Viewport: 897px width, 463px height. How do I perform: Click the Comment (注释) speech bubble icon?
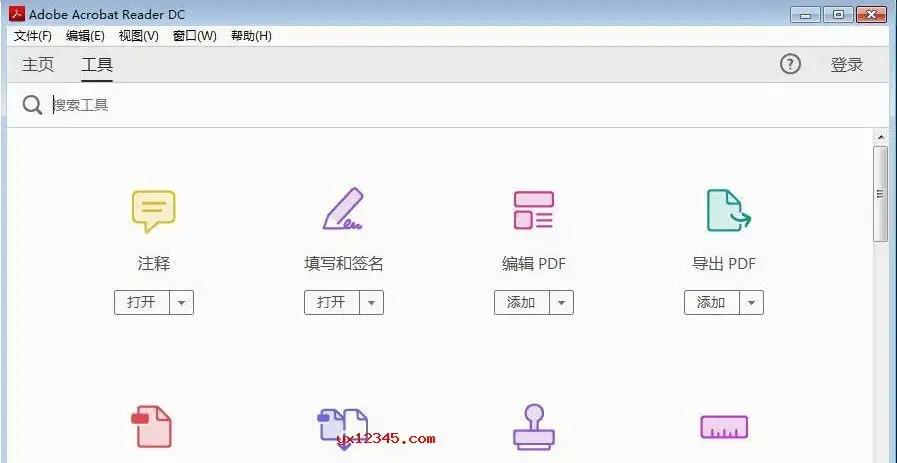153,211
